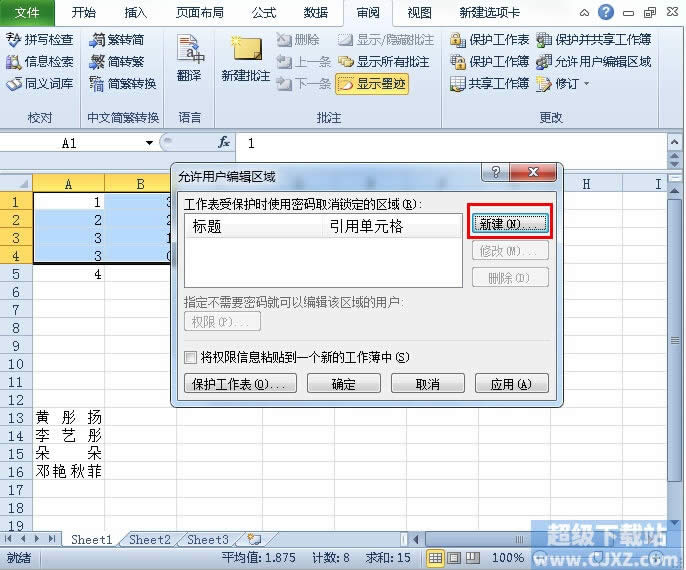Select row 5 header

pos(16,274)
